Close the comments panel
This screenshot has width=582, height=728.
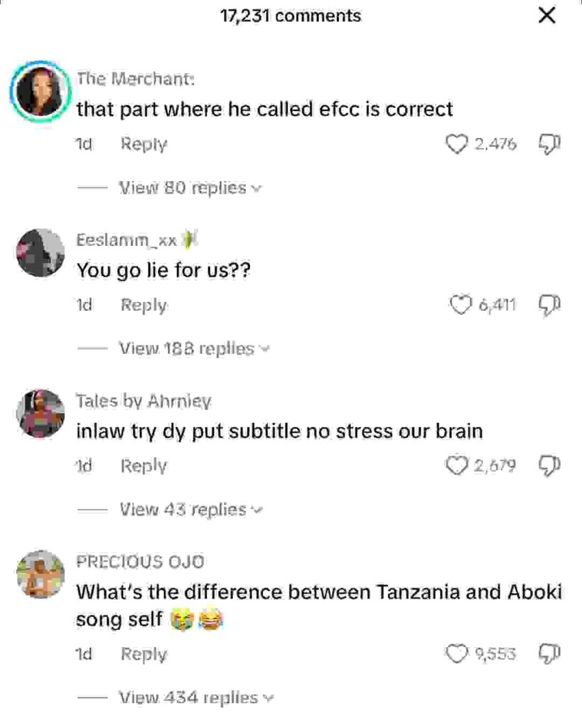point(546,16)
